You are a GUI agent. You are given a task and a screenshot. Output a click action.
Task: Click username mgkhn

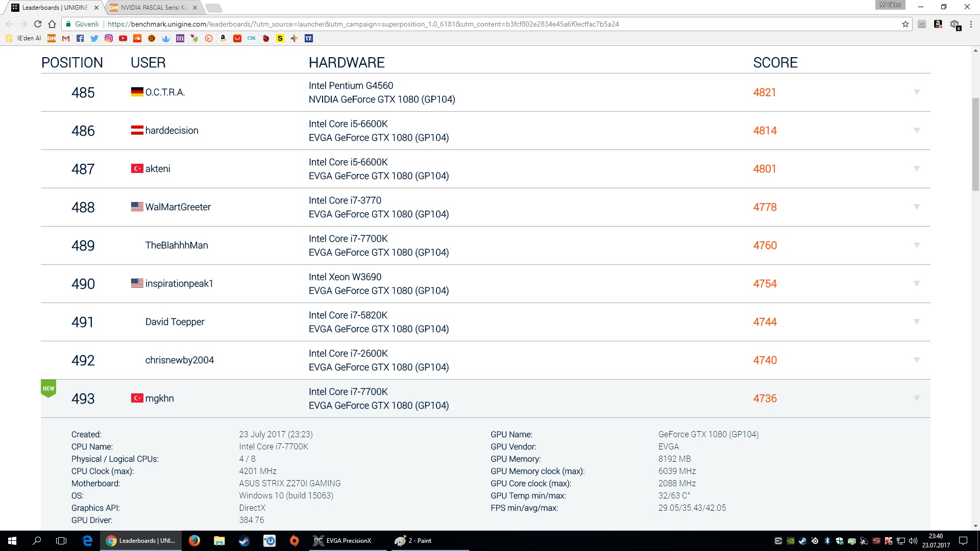[x=159, y=398]
